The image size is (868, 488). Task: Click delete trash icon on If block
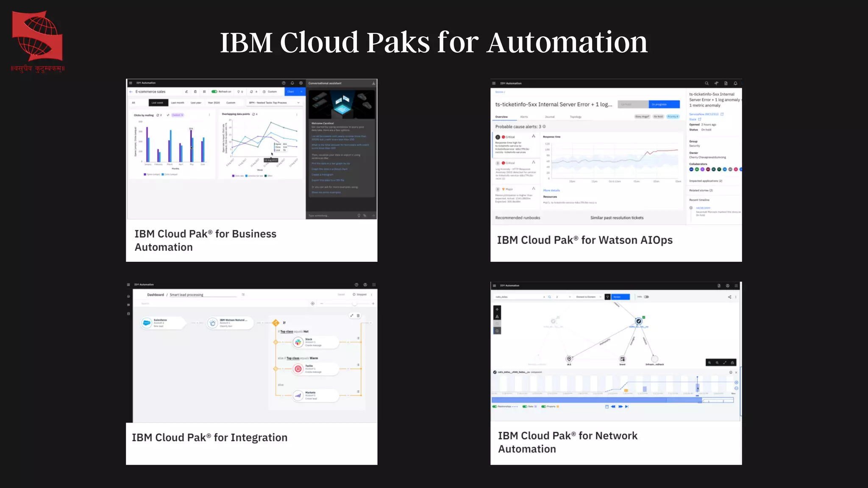coord(358,316)
